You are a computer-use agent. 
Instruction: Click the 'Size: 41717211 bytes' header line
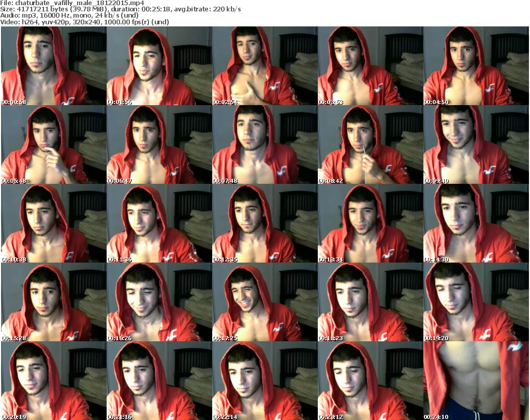(x=120, y=9)
